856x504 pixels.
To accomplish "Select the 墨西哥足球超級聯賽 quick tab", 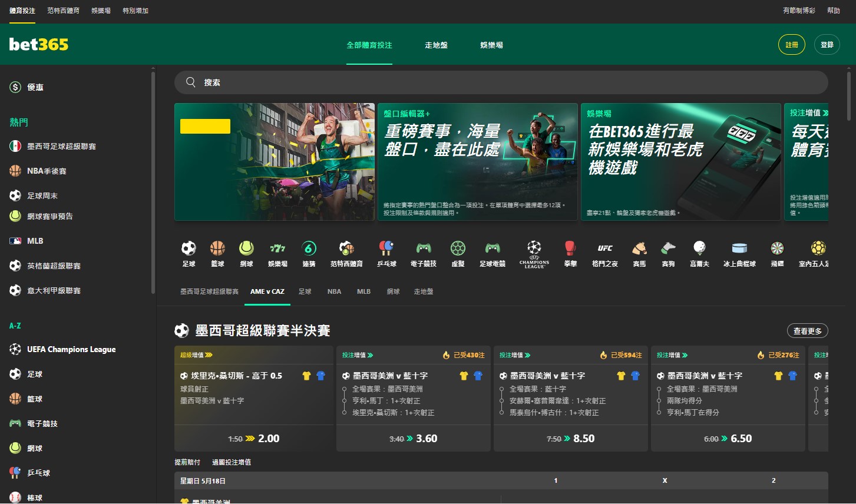I will click(209, 291).
